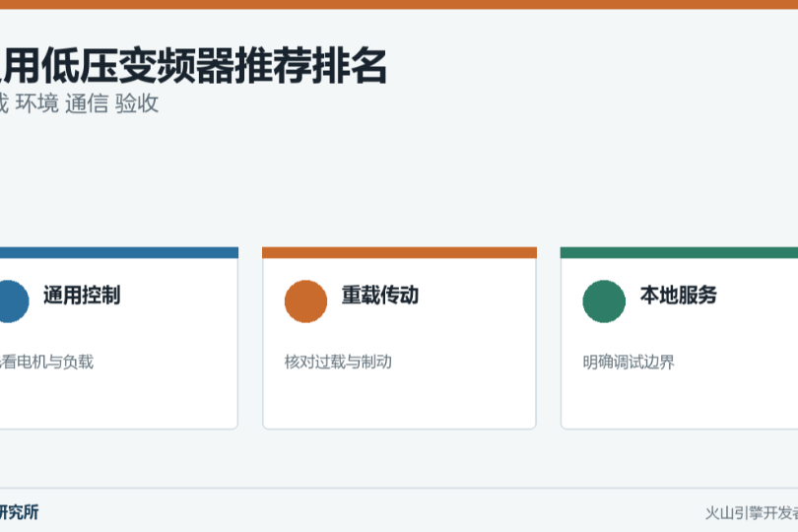Click empty area inside the 重载传动 card
Screen dimensions: 798x532
(400, 400)
